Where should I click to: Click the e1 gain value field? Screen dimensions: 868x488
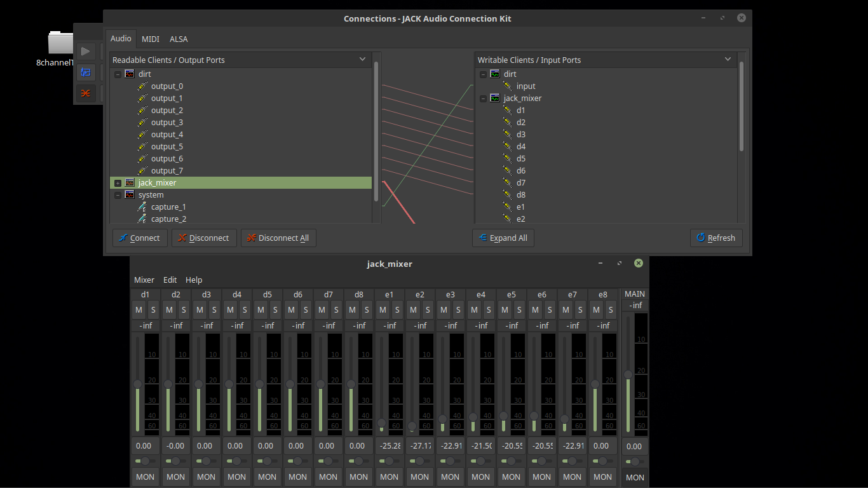[390, 446]
